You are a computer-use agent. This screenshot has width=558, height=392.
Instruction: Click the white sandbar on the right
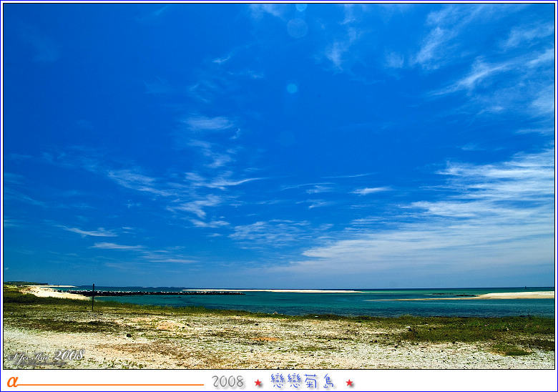(x=514, y=295)
